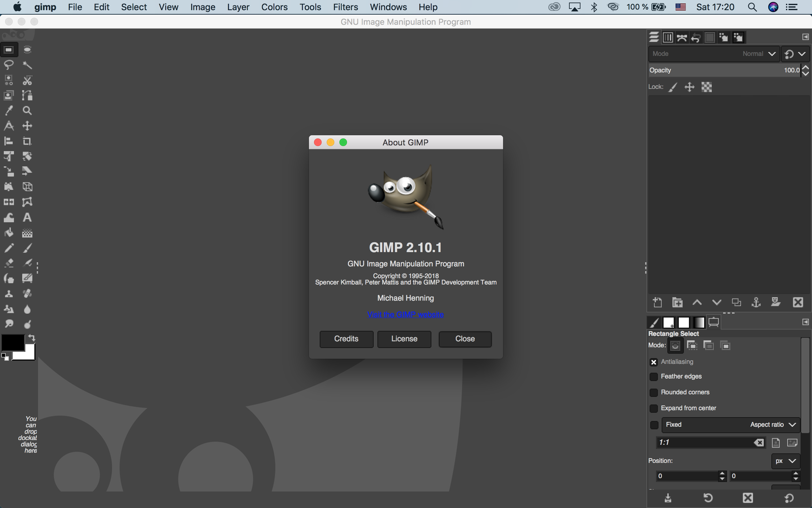Image resolution: width=812 pixels, height=508 pixels.
Task: Toggle Lock position and size
Action: click(690, 87)
